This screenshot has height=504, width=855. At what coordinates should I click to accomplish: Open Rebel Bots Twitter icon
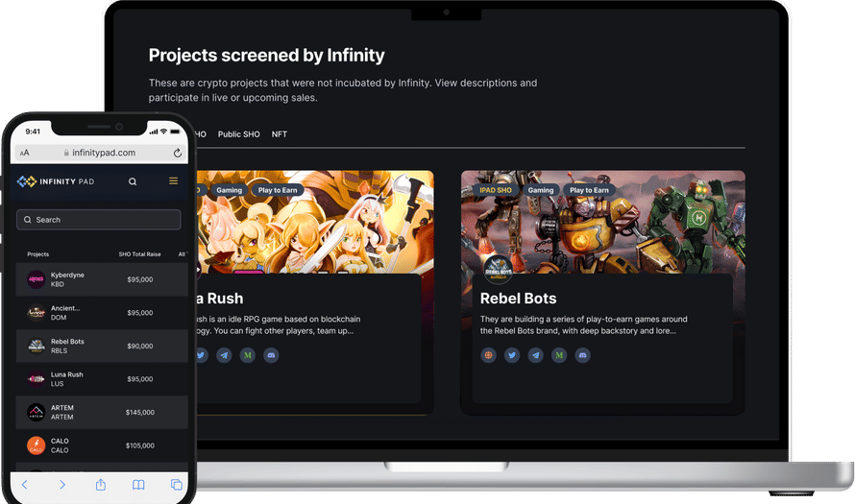pos(512,355)
